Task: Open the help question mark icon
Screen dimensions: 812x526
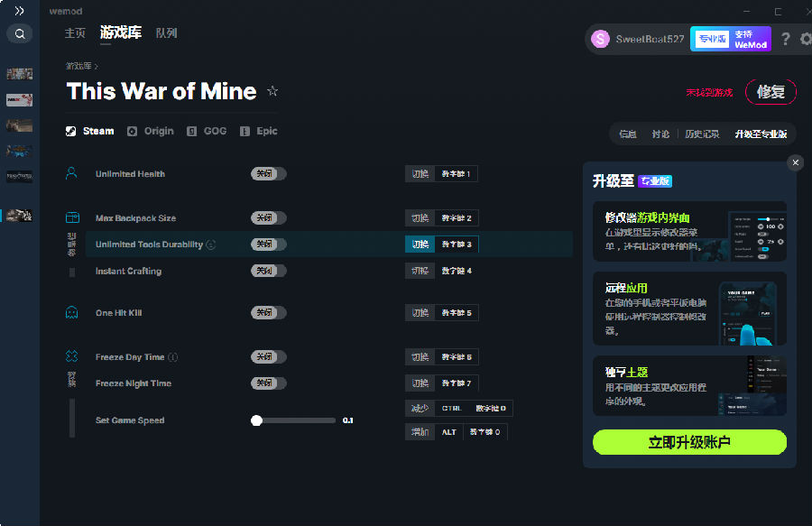Action: point(785,39)
